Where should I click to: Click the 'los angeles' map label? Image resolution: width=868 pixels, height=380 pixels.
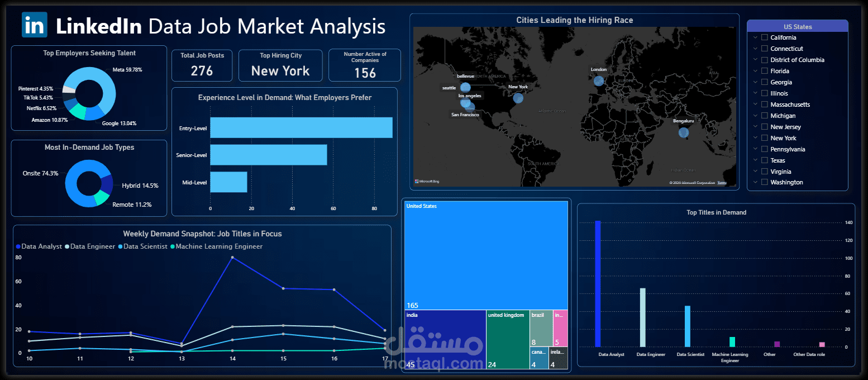[x=469, y=96]
